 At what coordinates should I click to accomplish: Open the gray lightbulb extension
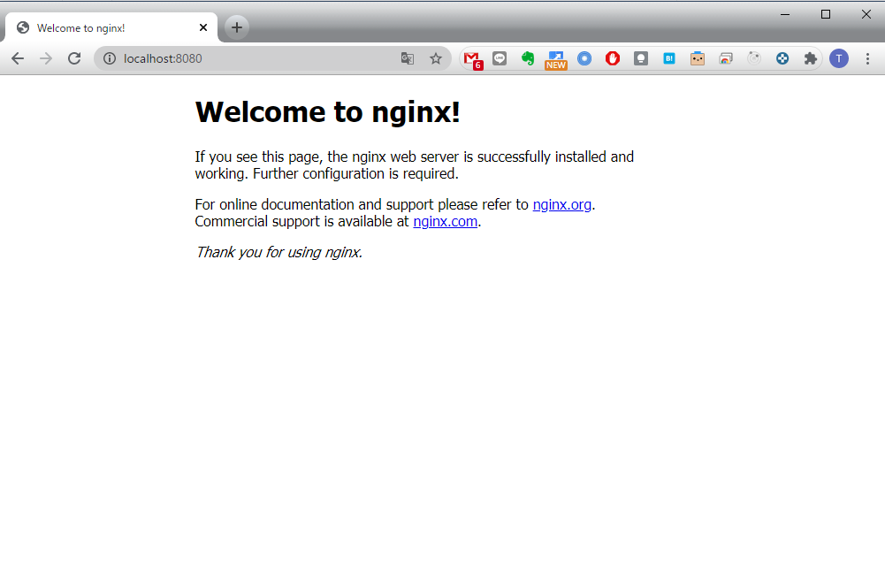(x=641, y=58)
